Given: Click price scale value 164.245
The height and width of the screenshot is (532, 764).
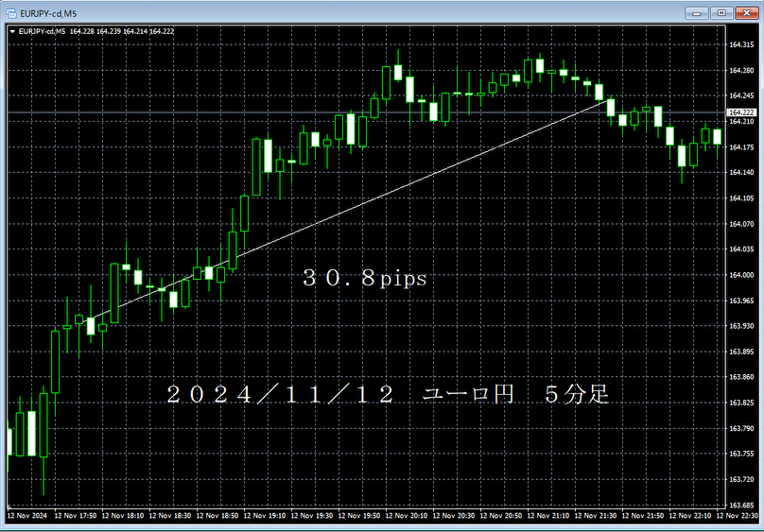Looking at the screenshot, I should tap(741, 95).
